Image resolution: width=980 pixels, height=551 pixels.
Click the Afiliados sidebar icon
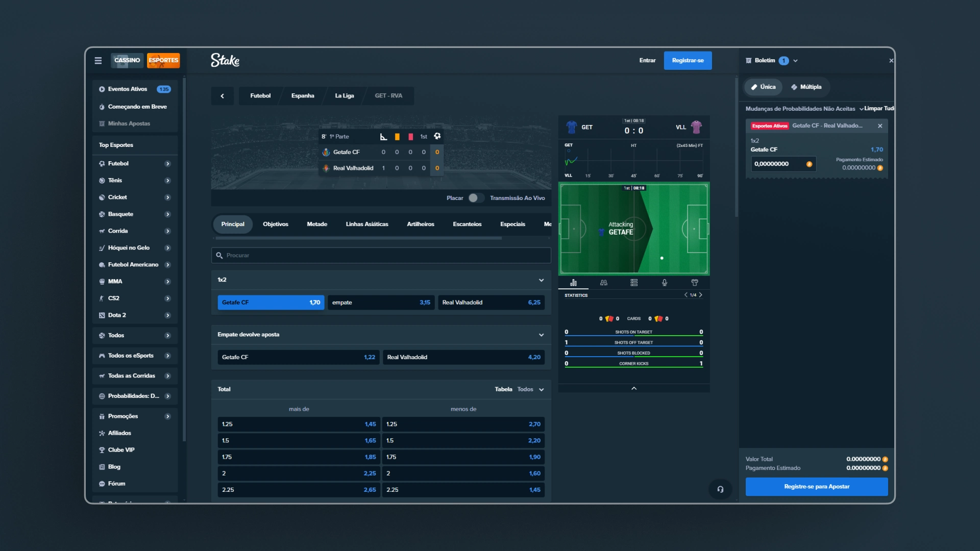(102, 433)
